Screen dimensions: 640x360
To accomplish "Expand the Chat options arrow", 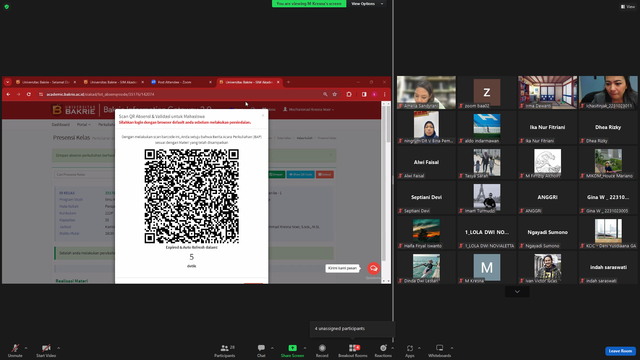I will pyautogui.click(x=272, y=348).
